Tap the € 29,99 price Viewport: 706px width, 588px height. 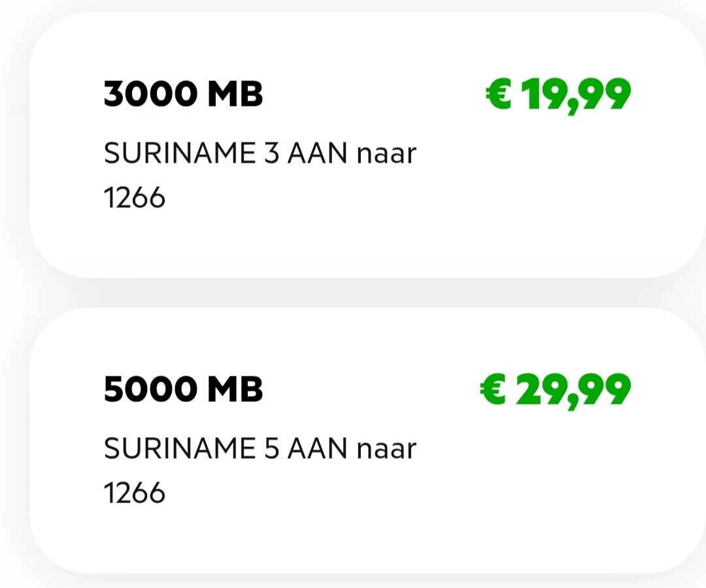coord(555,390)
